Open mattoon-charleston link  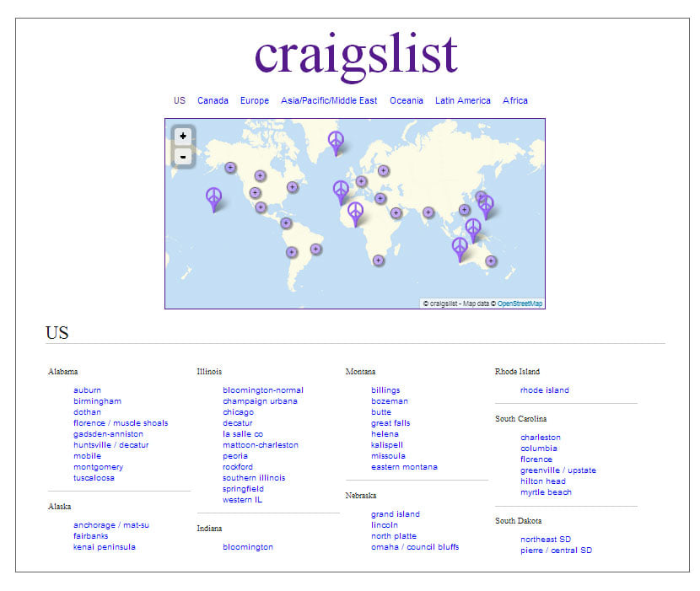tap(261, 444)
